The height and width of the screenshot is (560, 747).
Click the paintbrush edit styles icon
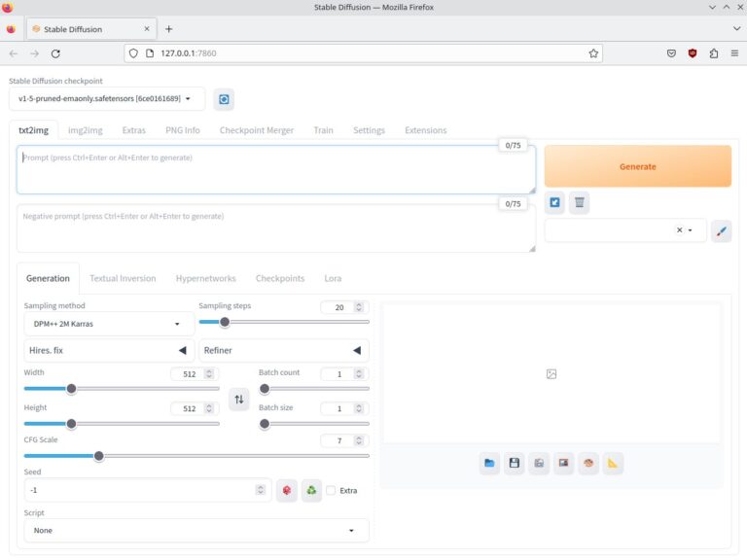(722, 231)
